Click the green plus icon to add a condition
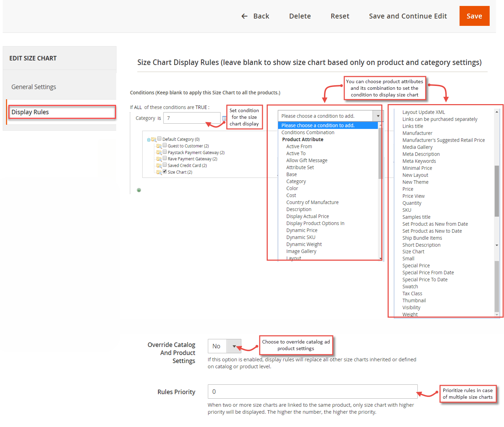Viewport: 504px width, 427px height. [x=139, y=190]
